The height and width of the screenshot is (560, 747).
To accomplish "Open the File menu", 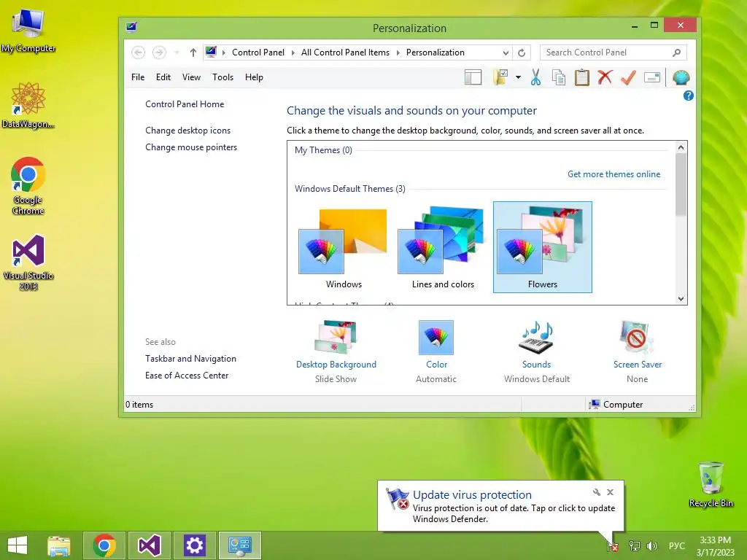I will [138, 77].
